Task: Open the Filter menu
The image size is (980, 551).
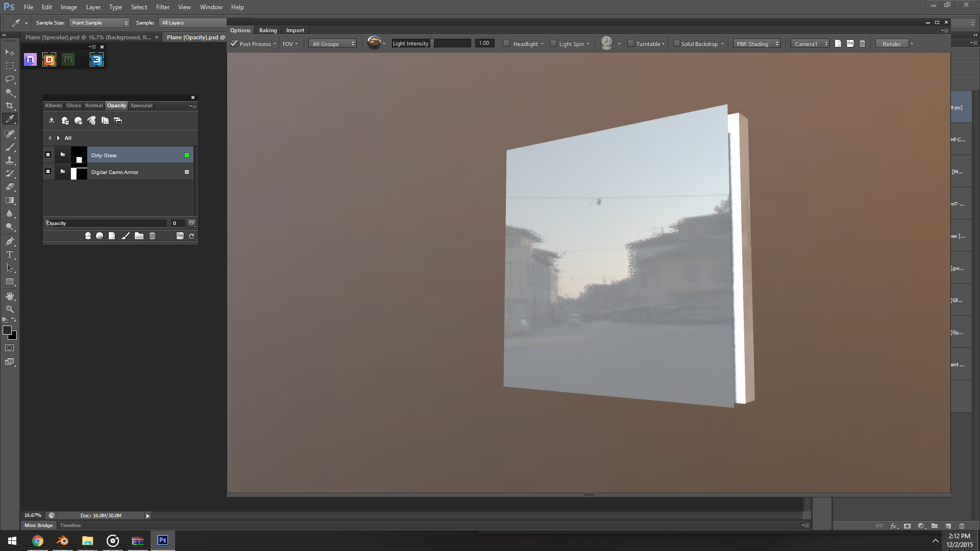Action: [162, 7]
